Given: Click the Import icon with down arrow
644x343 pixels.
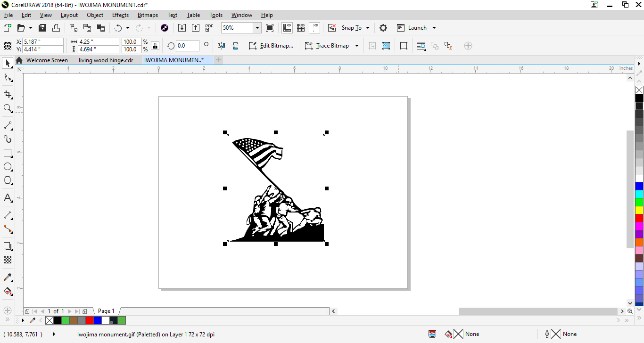Looking at the screenshot, I should click(182, 28).
